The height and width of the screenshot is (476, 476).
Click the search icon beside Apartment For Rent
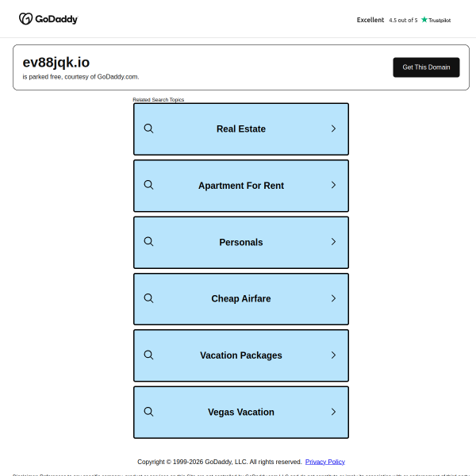[x=148, y=185]
